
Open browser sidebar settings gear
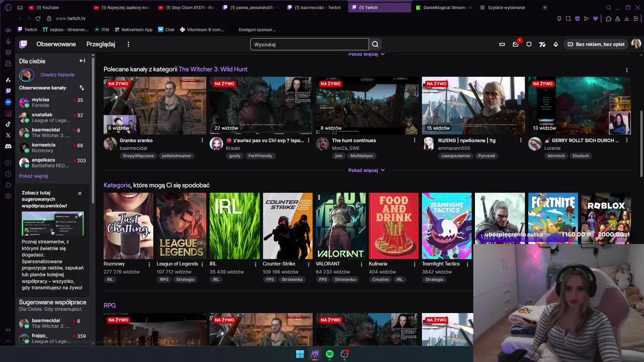click(8, 196)
